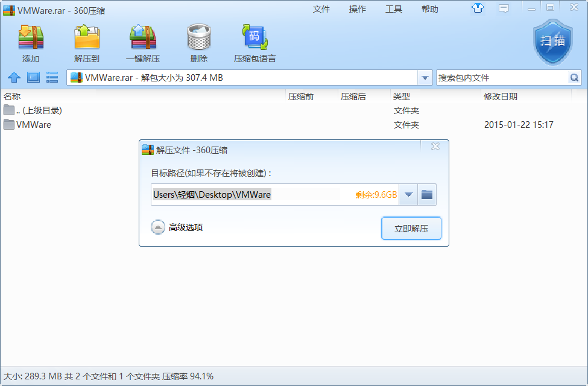Switch to list view icon

(52, 77)
